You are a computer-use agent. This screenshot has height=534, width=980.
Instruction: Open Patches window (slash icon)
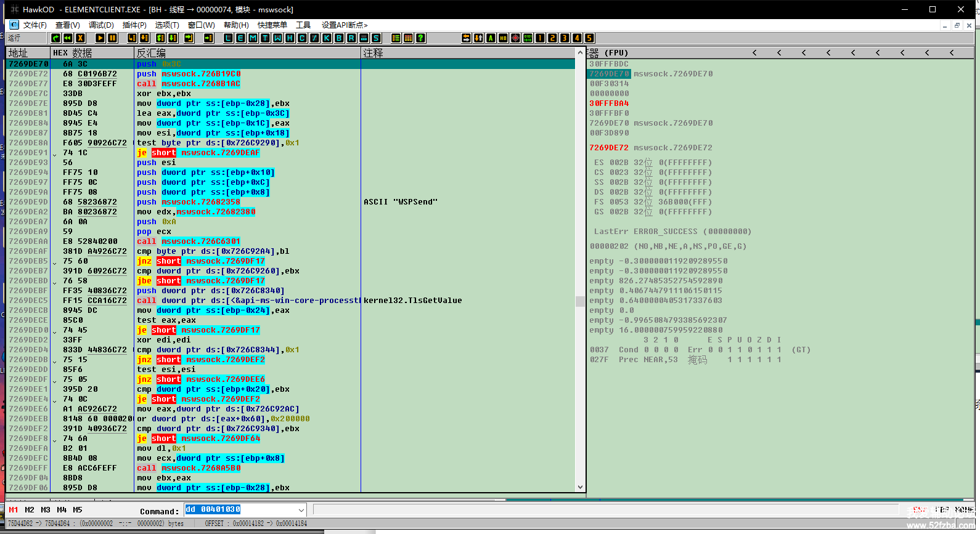coord(314,38)
